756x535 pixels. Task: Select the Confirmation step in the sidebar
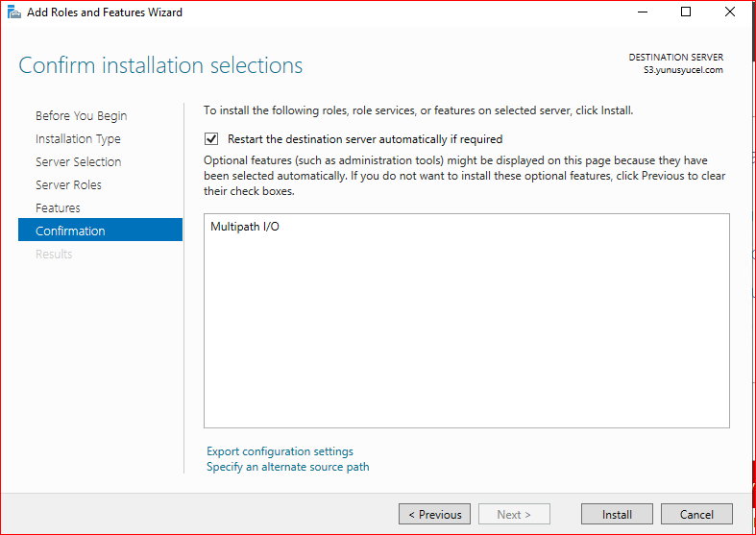pyautogui.click(x=70, y=231)
